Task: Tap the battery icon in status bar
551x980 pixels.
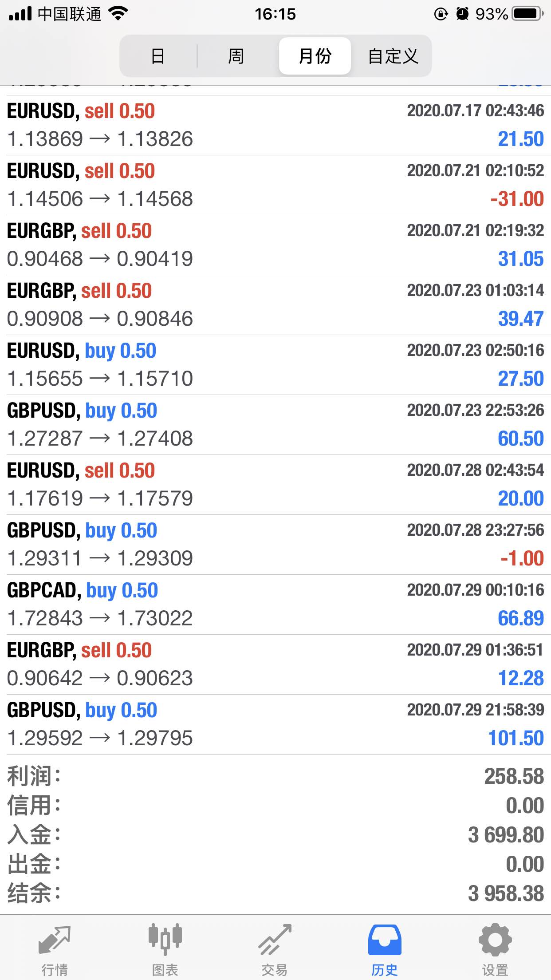Action: (527, 14)
